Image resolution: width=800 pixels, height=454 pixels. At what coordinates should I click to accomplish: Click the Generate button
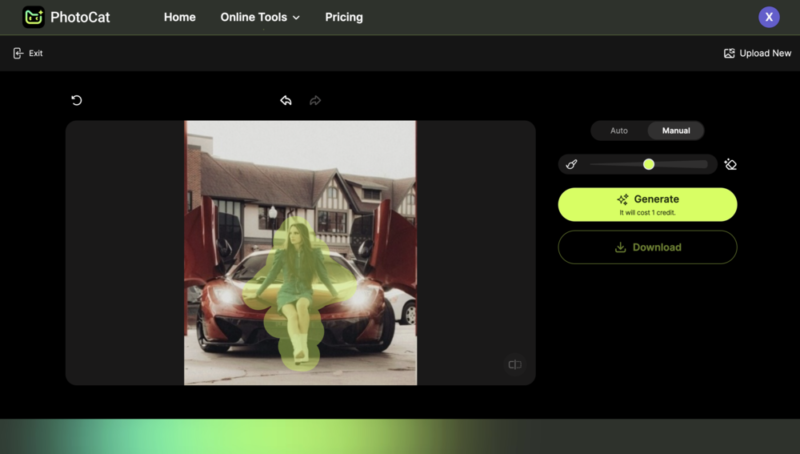(x=647, y=204)
